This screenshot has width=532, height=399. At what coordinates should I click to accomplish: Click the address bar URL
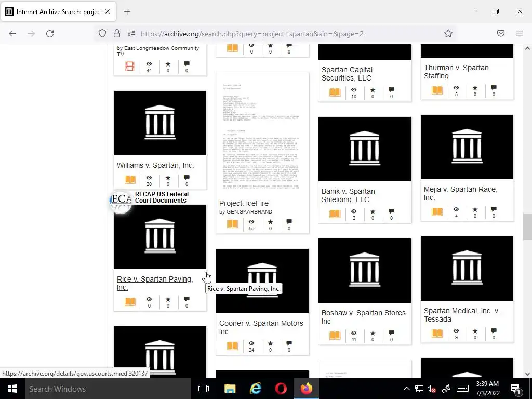252,34
